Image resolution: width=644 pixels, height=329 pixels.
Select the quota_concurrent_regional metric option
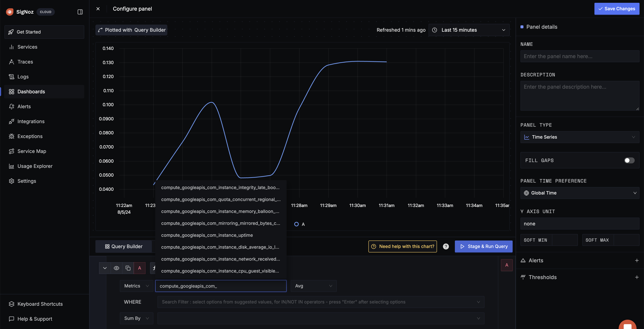221,200
